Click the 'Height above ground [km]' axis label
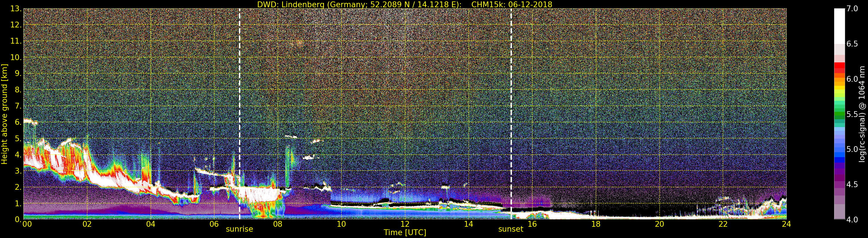The height and width of the screenshot is (238, 868). coord(4,114)
